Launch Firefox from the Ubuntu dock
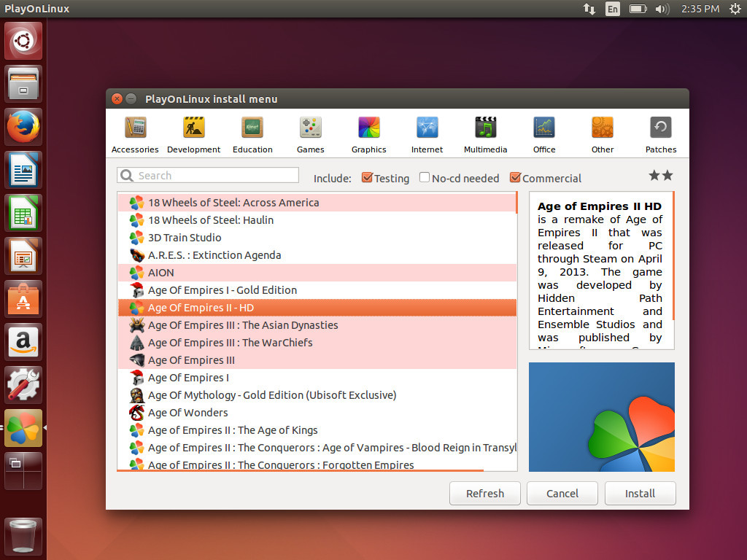The width and height of the screenshot is (747, 560). tap(24, 128)
